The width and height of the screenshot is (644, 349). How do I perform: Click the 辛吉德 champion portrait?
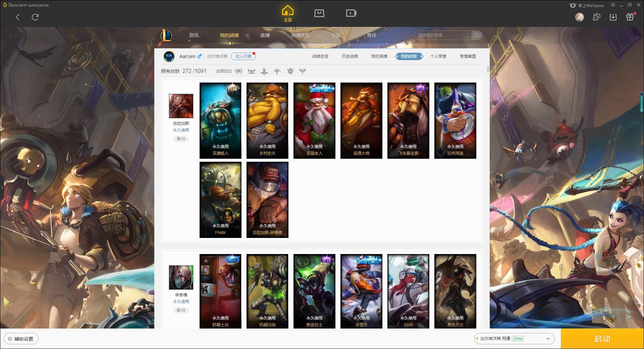pos(181,278)
